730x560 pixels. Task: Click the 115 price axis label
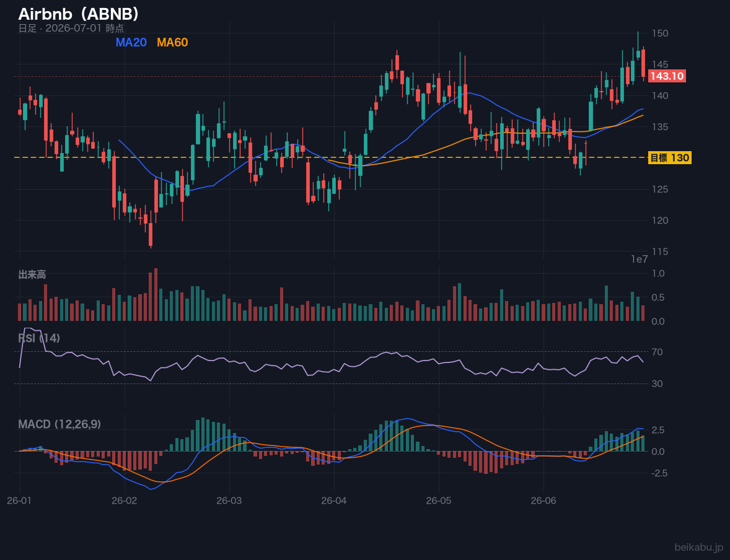pos(660,252)
